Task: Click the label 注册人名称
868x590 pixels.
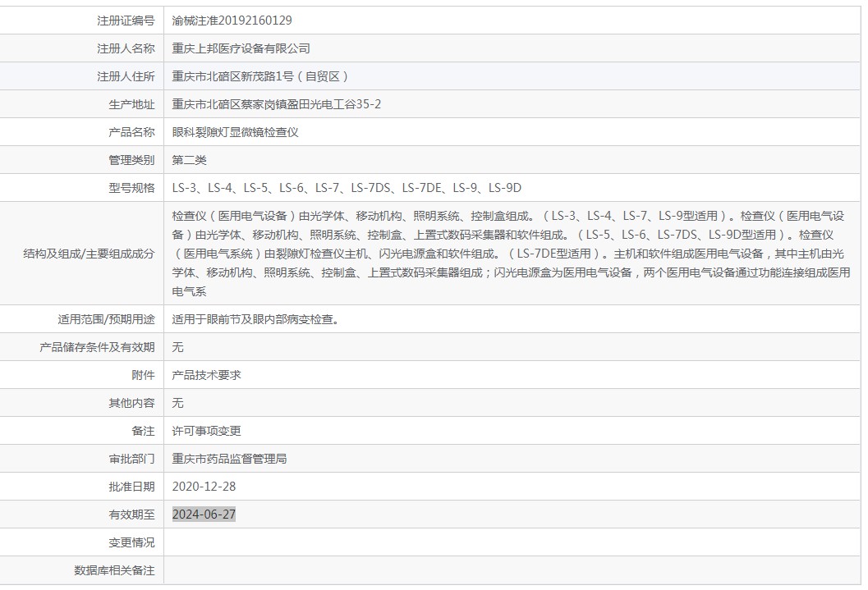Action: (x=126, y=48)
